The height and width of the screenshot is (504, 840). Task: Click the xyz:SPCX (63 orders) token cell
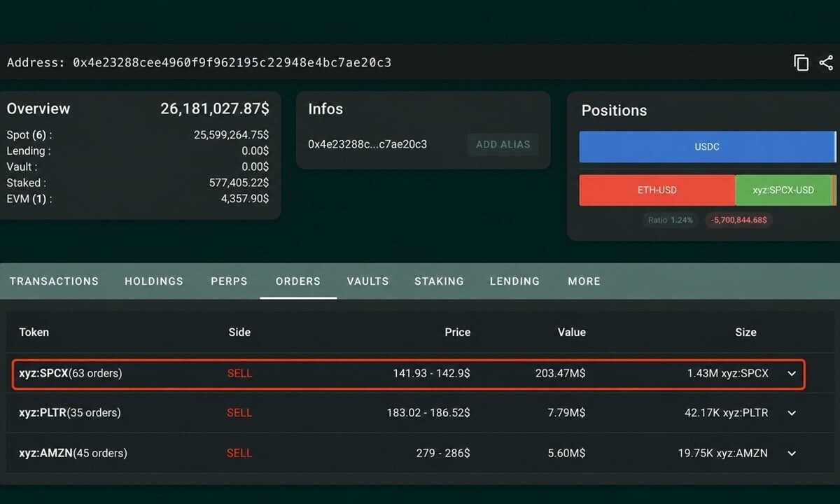[70, 374]
